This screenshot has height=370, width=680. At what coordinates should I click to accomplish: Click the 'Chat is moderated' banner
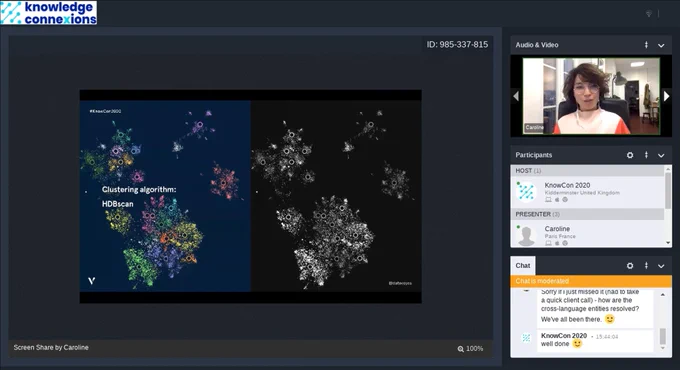click(591, 281)
